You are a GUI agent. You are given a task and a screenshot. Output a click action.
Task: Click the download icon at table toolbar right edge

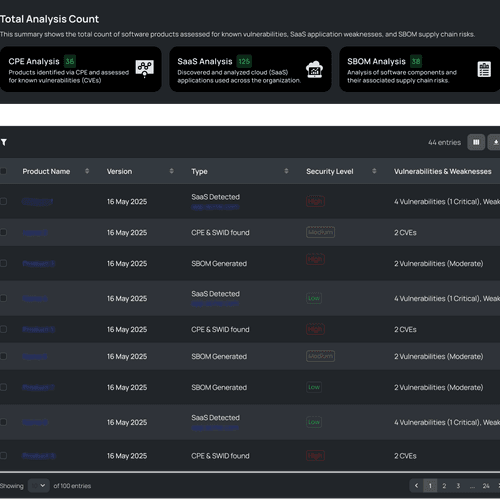495,142
